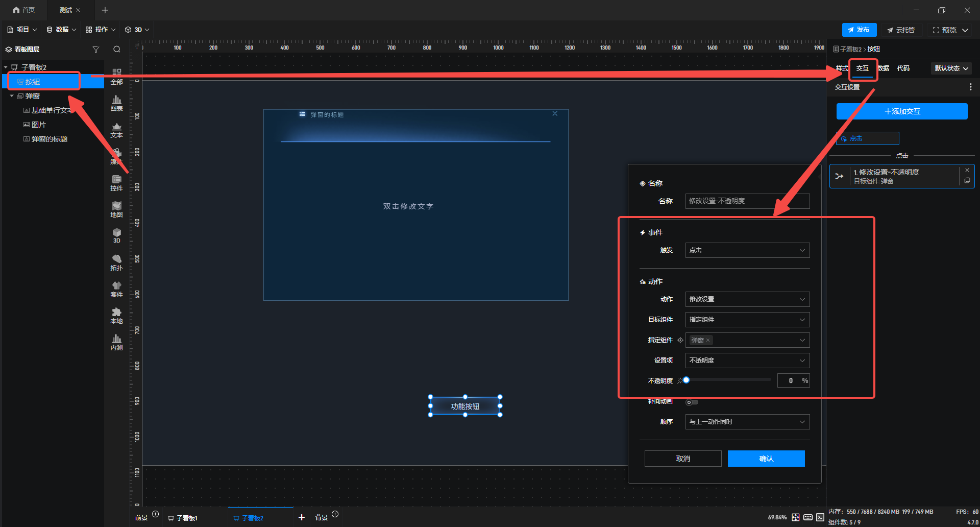
Task: Collapse the 弹窗 tree group
Action: (12, 96)
